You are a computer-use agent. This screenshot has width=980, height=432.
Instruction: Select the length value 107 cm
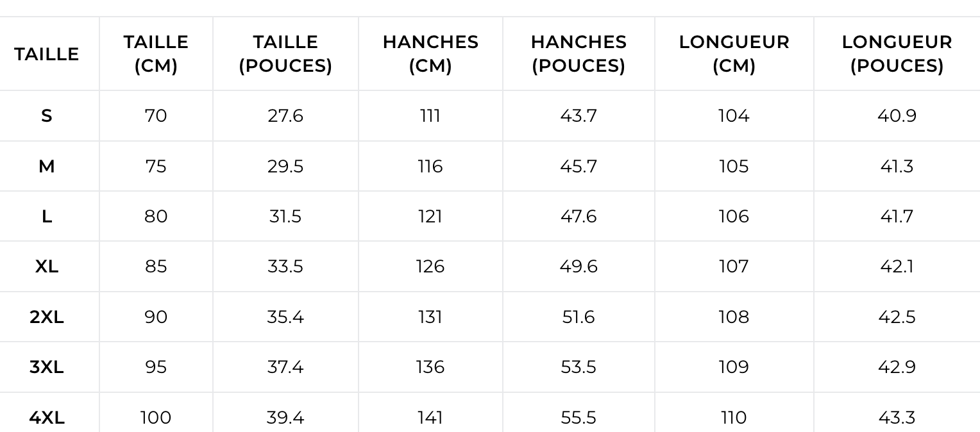pyautogui.click(x=734, y=267)
